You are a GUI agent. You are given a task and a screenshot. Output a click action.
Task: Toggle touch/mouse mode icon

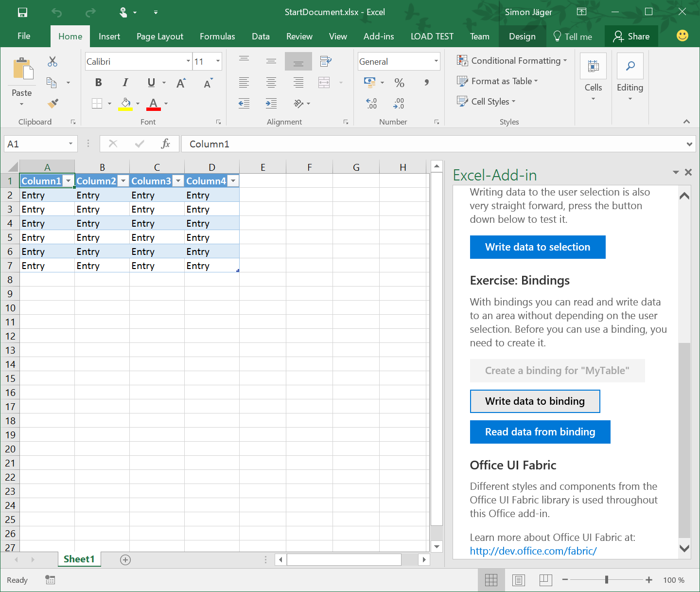coord(123,12)
